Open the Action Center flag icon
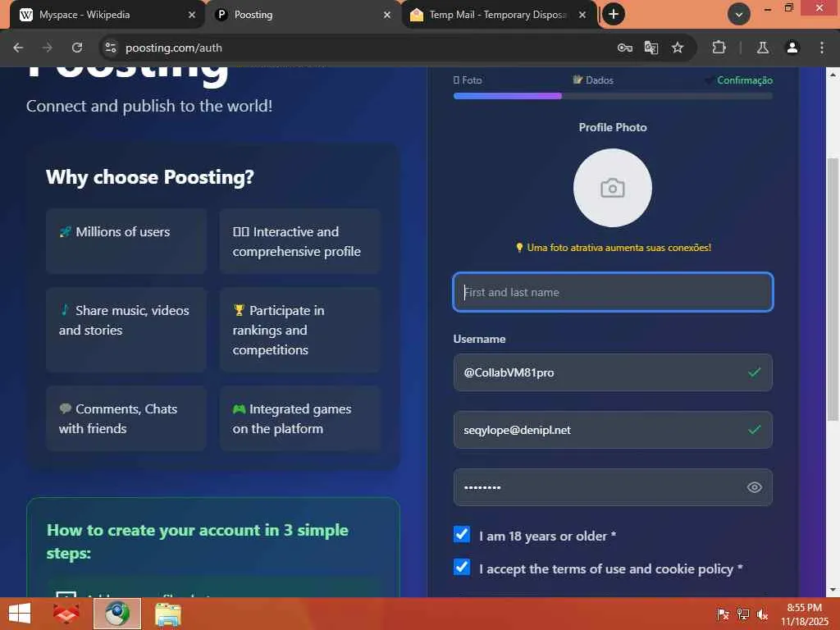Viewport: 840px width, 630px height. click(x=723, y=614)
